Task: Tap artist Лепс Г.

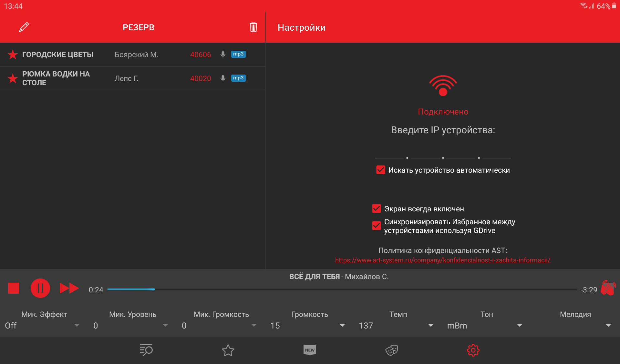Action: [x=127, y=78]
